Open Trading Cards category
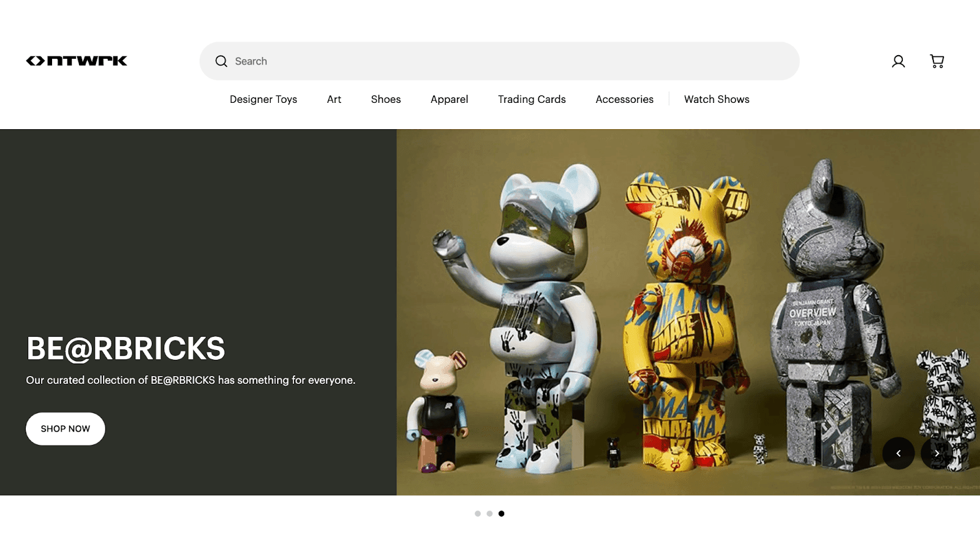This screenshot has width=980, height=551. point(532,99)
